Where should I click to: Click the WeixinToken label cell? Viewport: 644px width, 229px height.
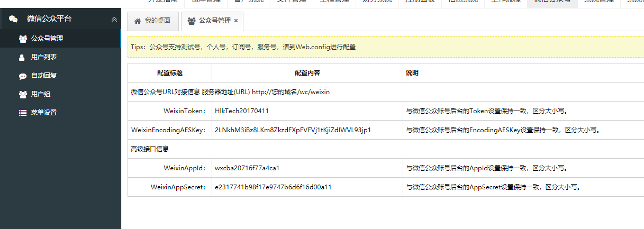170,111
